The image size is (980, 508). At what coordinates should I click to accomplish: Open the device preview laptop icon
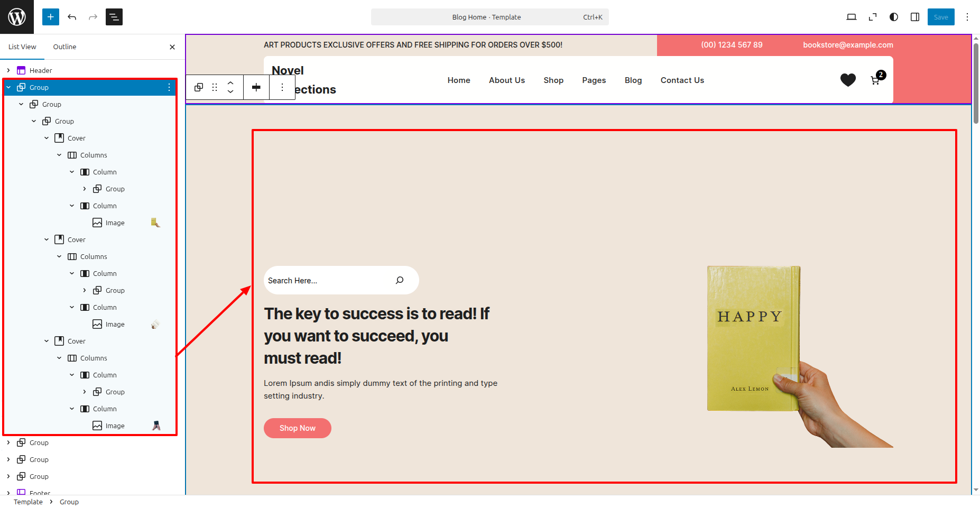tap(851, 17)
